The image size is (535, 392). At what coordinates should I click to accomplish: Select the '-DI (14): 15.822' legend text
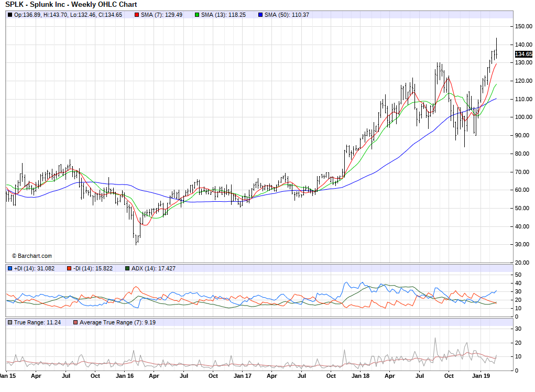pyautogui.click(x=93, y=268)
